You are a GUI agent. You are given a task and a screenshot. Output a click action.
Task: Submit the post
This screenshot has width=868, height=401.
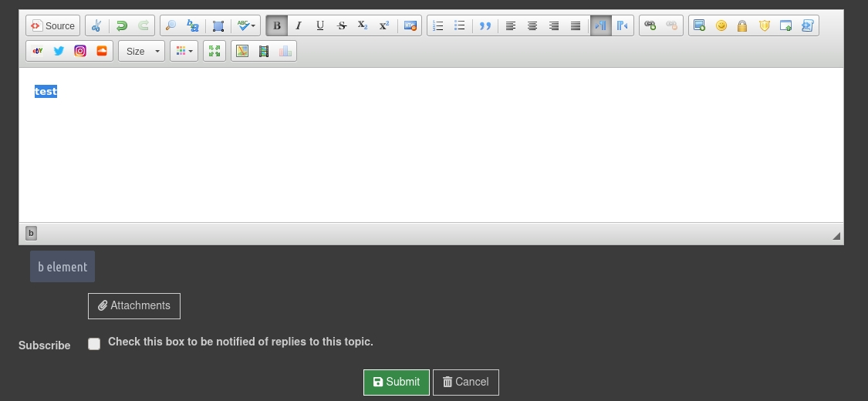point(396,382)
